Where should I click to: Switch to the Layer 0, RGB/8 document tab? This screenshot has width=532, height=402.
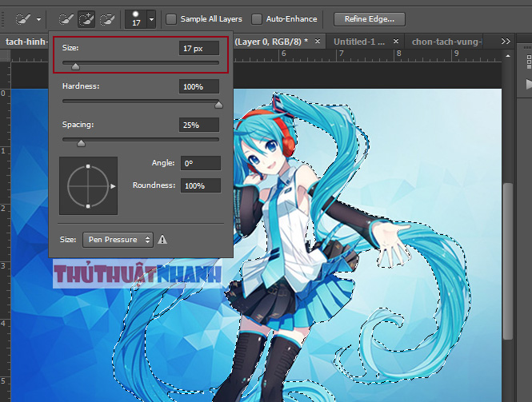tap(271, 42)
